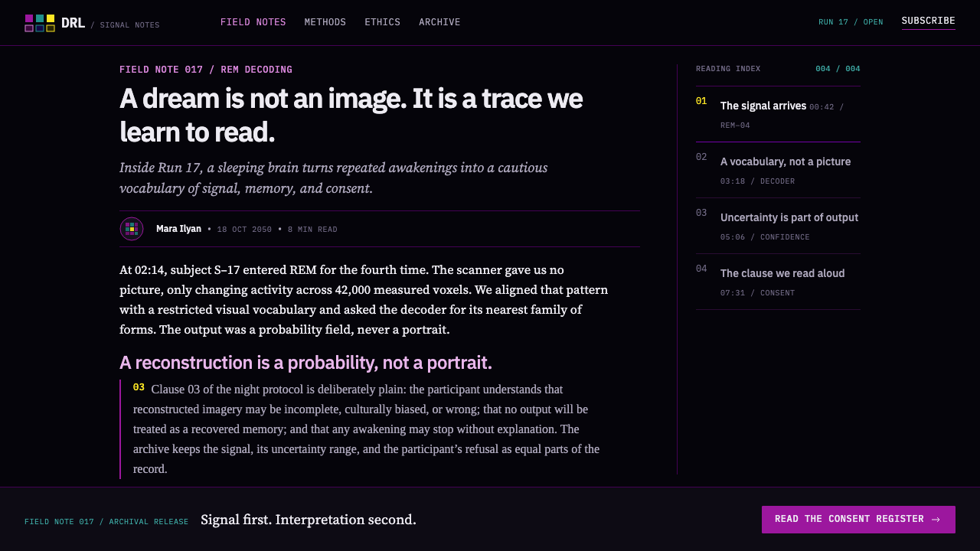This screenshot has width=980, height=551.
Task: Click the arrow in the Consent Register button
Action: (936, 520)
